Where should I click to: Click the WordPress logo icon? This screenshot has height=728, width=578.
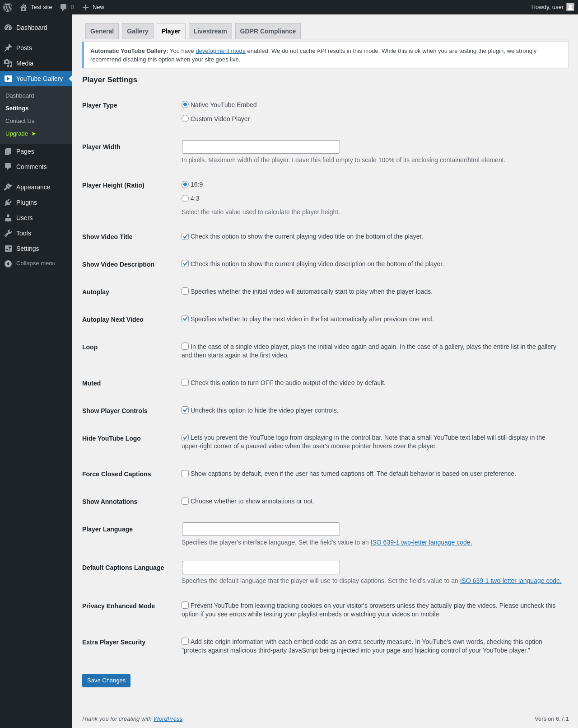coord(8,7)
